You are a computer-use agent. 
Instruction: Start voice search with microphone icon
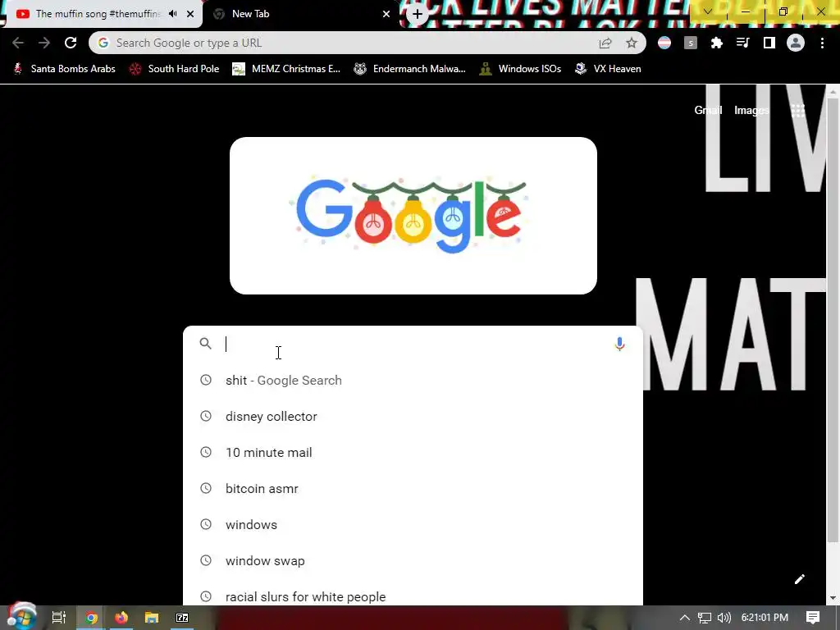[x=620, y=344]
